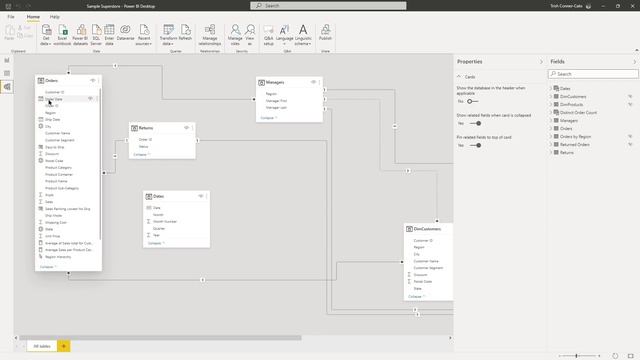Viewport: 640px width, 360px height.
Task: Collapse the Dates table card
Action: [156, 243]
